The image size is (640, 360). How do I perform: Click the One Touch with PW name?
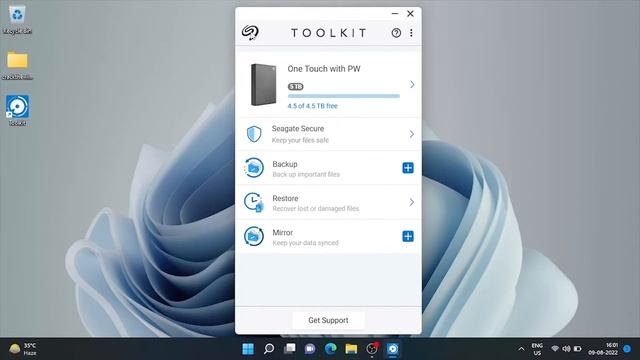click(324, 69)
